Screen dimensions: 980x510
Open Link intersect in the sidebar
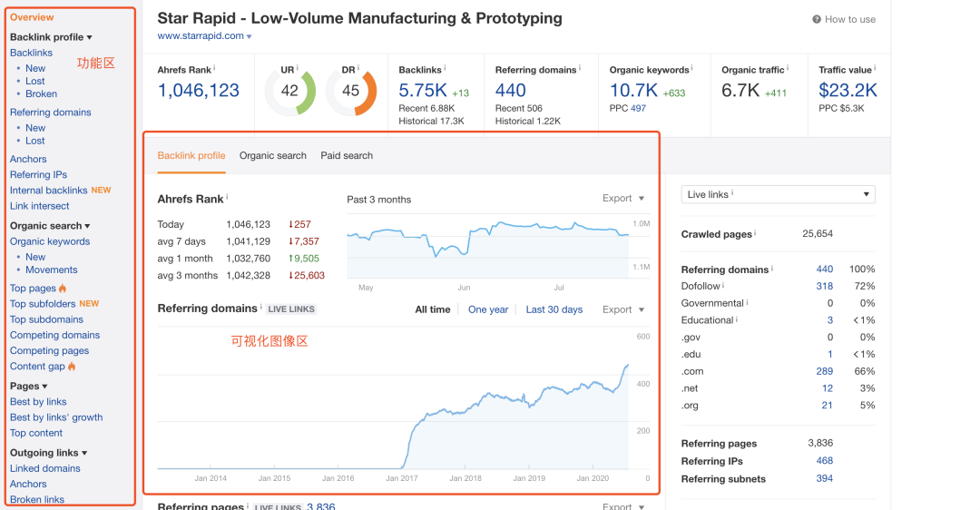click(39, 206)
